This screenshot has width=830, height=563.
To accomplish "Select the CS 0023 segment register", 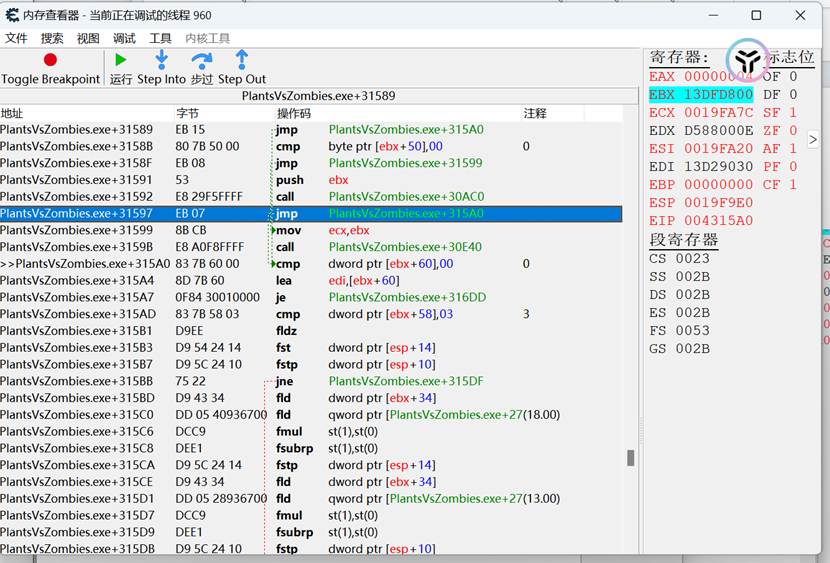I will coord(679,258).
